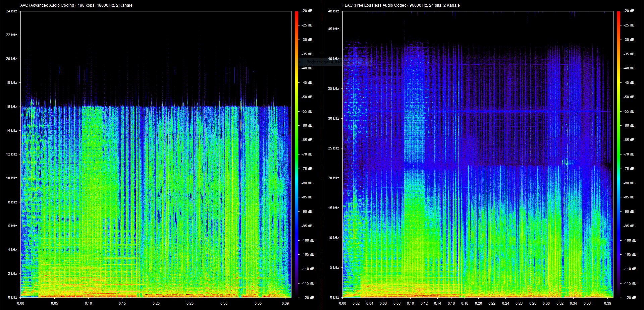This screenshot has height=310, width=644.
Task: Click the '0:39' label on the AAC time axis
Action: (x=285, y=303)
